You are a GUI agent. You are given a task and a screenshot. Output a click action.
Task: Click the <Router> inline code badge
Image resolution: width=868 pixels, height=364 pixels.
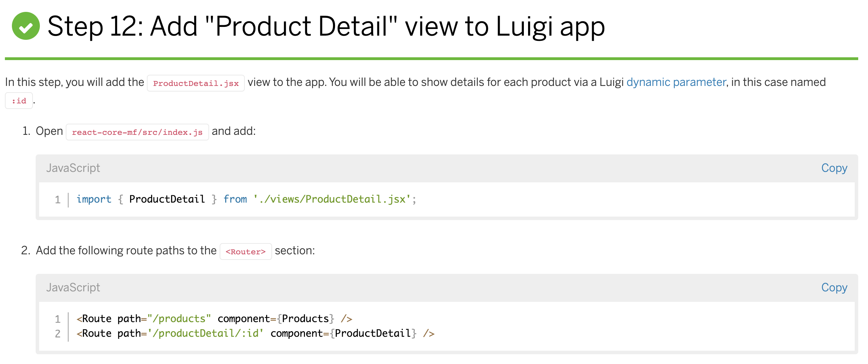pos(246,251)
